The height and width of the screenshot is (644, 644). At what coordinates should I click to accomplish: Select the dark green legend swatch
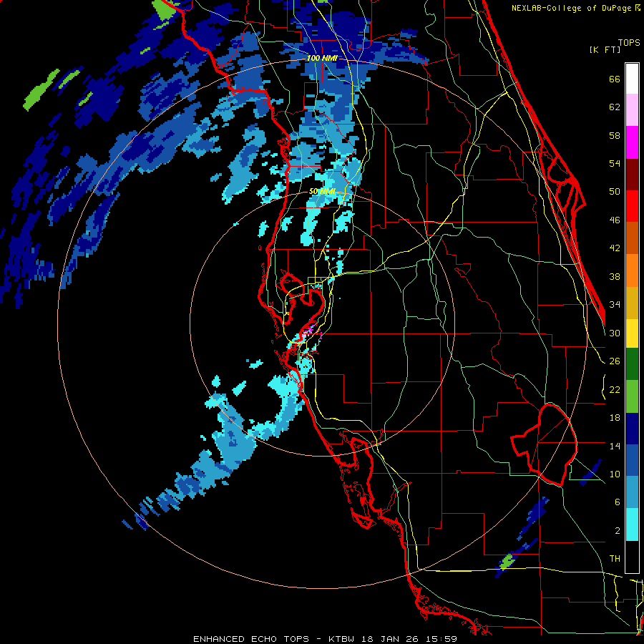pos(632,364)
